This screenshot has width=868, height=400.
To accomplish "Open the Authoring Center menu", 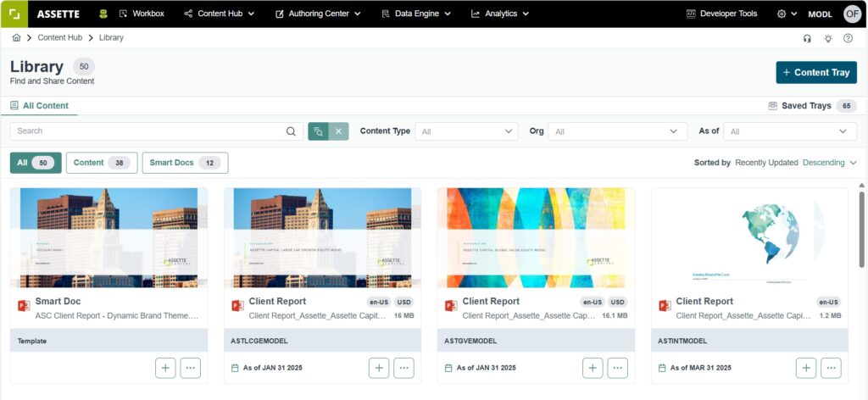I will tap(318, 14).
